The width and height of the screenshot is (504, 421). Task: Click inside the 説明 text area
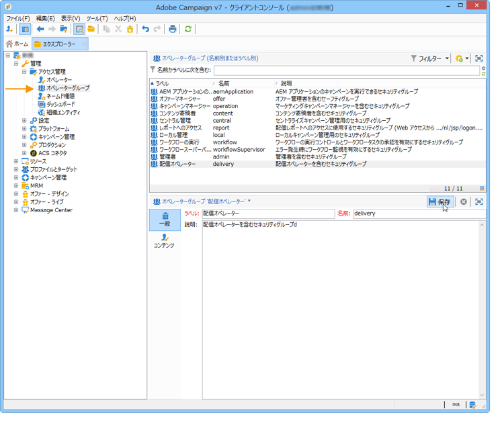click(x=341, y=310)
